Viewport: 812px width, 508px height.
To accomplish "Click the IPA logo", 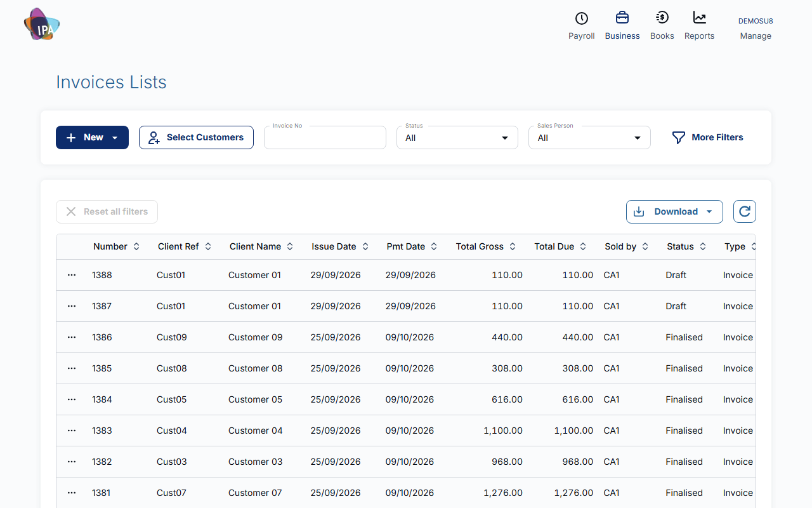I will click(x=42, y=25).
